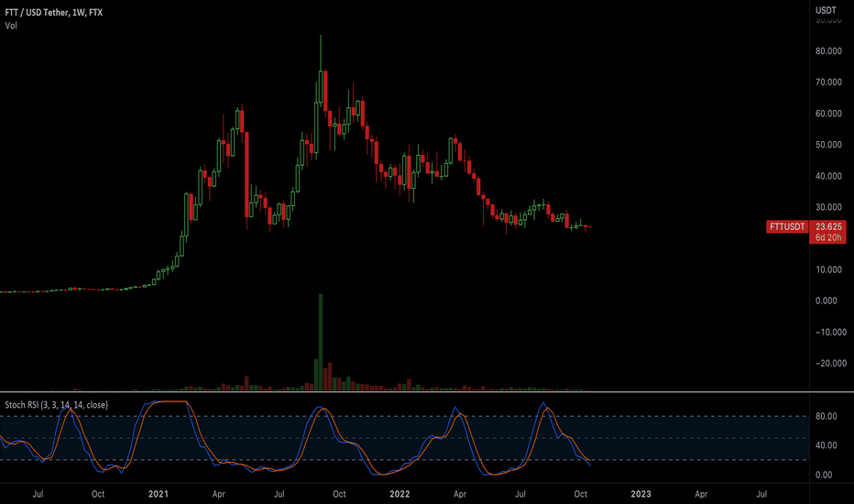Click the Stoch RSI 0.00 scale label
This screenshot has width=854, height=504.
[x=824, y=475]
